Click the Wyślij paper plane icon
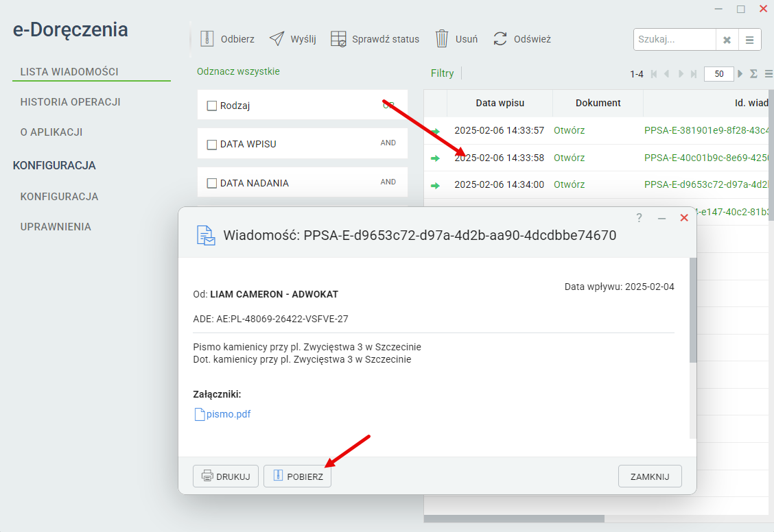The height and width of the screenshot is (532, 774). [277, 38]
